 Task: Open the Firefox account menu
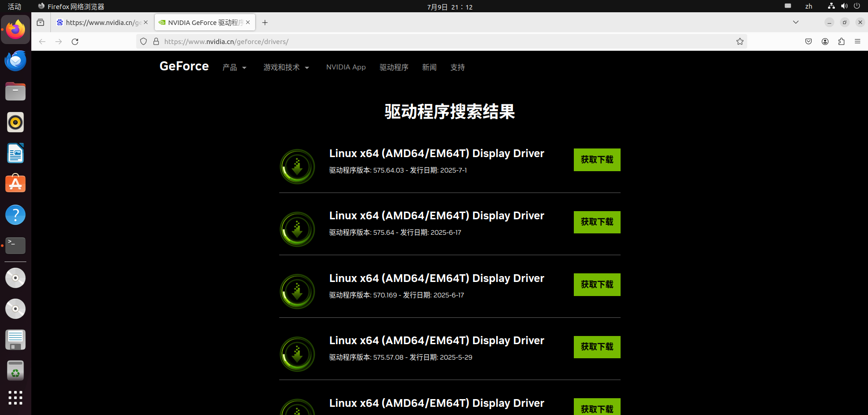click(825, 42)
